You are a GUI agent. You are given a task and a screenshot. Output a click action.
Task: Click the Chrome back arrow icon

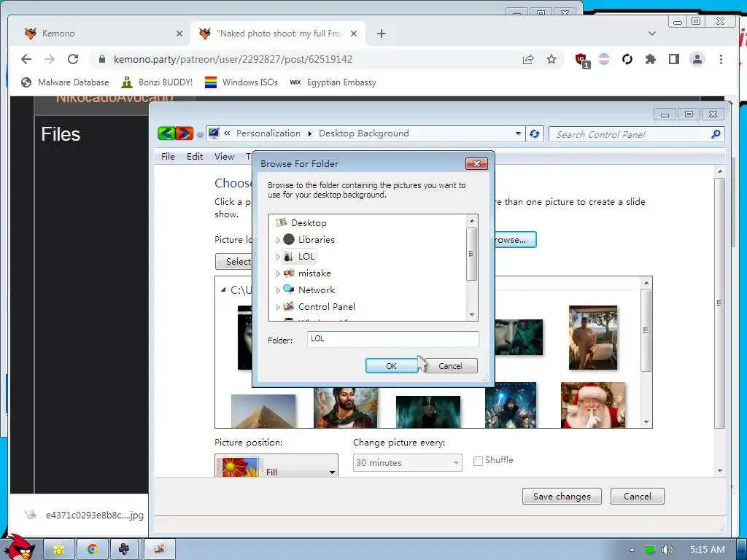click(26, 59)
